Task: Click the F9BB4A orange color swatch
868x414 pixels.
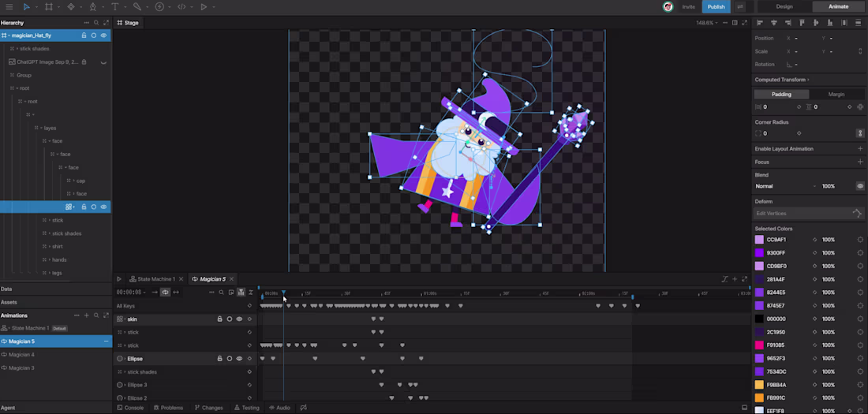Action: click(759, 385)
